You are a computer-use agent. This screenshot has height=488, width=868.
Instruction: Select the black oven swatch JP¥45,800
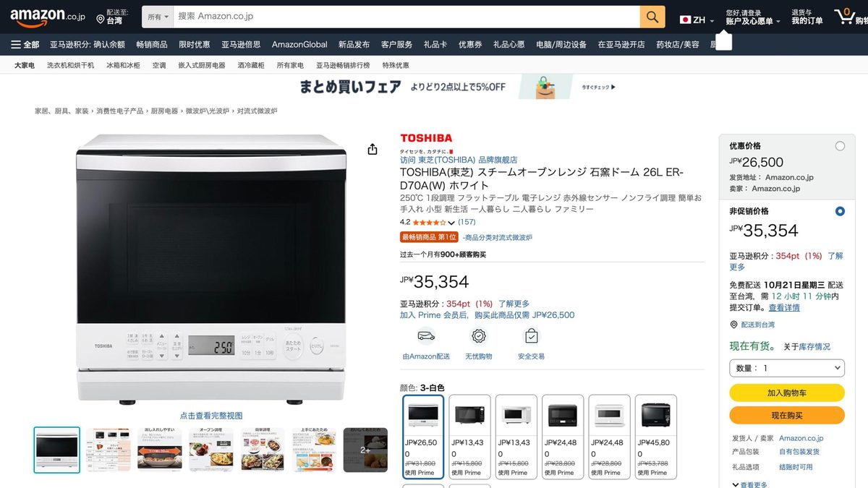point(655,437)
